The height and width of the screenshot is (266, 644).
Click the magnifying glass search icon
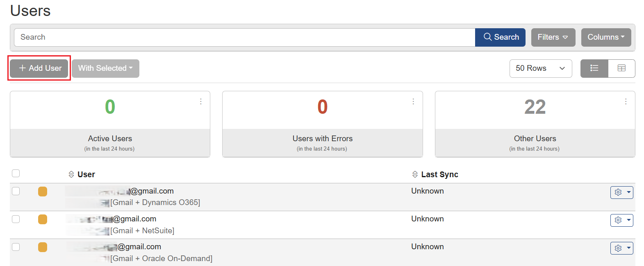pos(488,37)
